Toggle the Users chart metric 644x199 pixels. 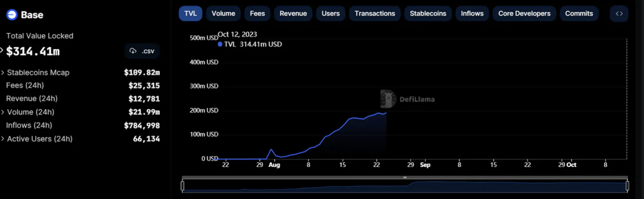tap(331, 14)
